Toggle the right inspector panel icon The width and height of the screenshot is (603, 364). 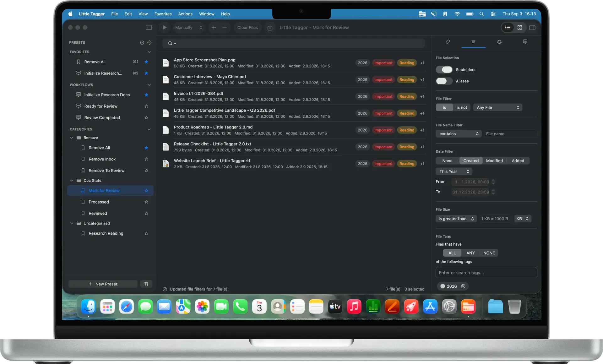pos(532,28)
